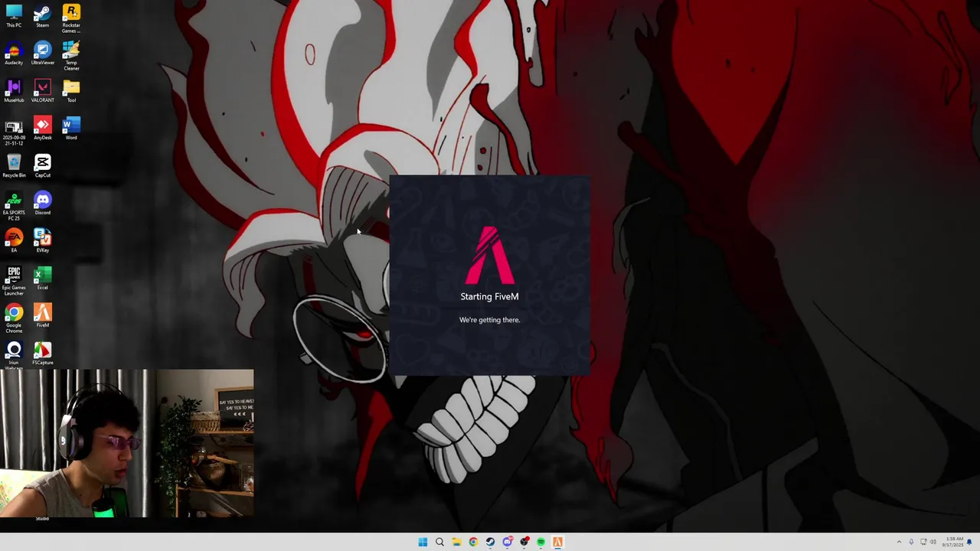Select the UltraViewer desktop shortcut
The image size is (980, 551).
[42, 54]
